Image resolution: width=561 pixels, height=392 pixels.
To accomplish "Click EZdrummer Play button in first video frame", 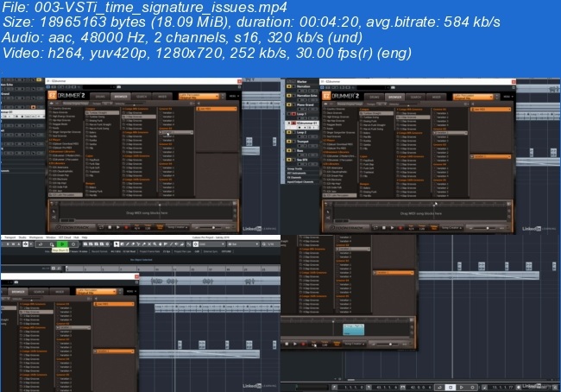I will 118,227.
